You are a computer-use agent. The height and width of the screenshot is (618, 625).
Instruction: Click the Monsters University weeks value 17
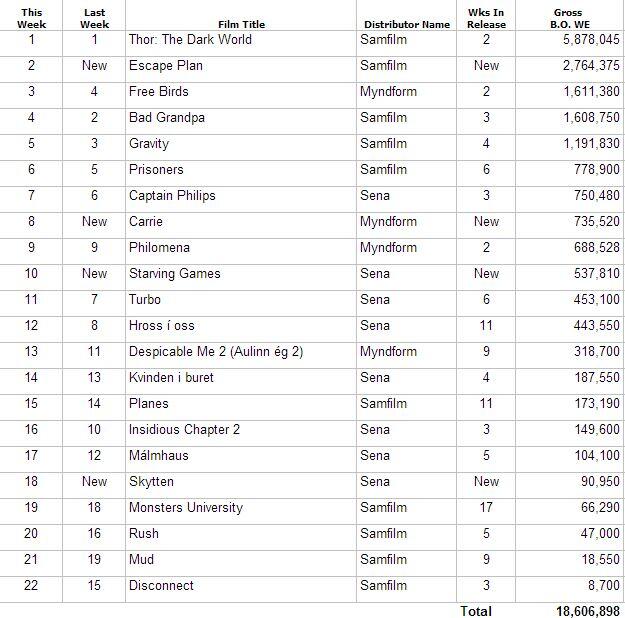(486, 508)
